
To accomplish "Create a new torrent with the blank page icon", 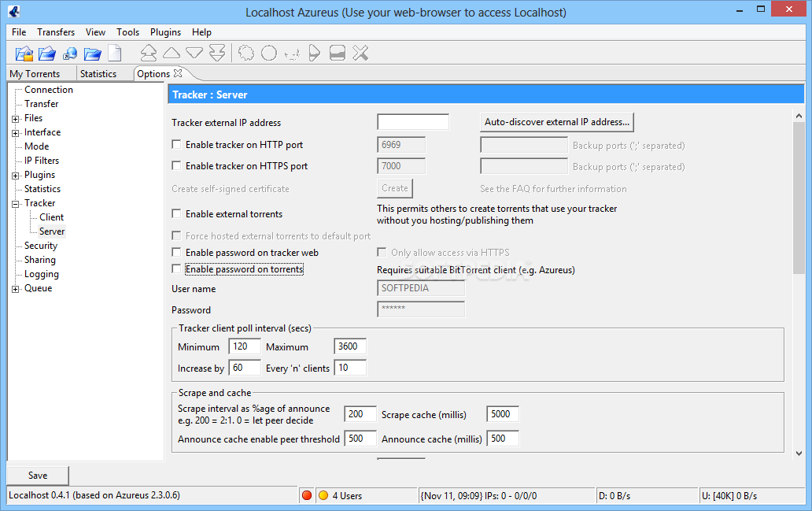I will click(114, 54).
